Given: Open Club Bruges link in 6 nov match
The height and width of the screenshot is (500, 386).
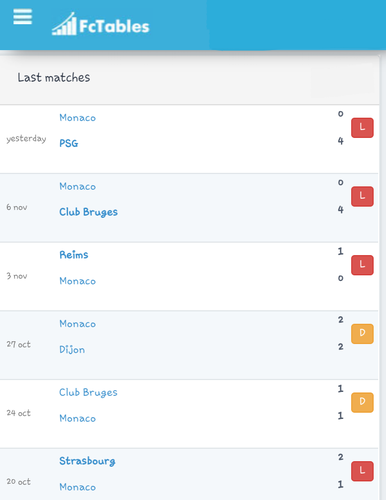Looking at the screenshot, I should coord(88,212).
